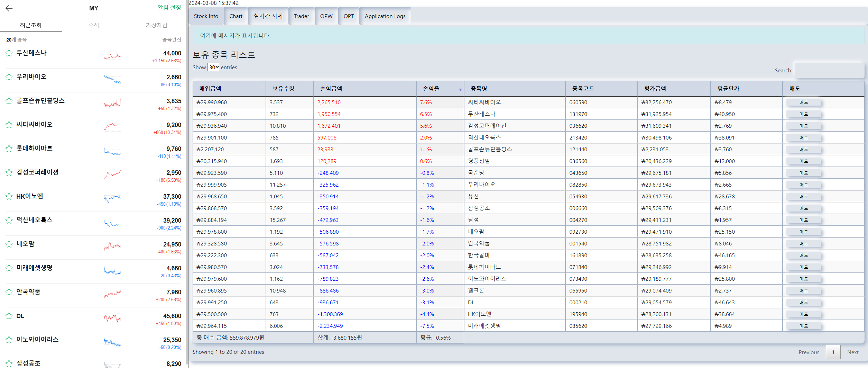Sort table by 손익율 column arrow
Viewport: 868px width, 368px height.
460,90
